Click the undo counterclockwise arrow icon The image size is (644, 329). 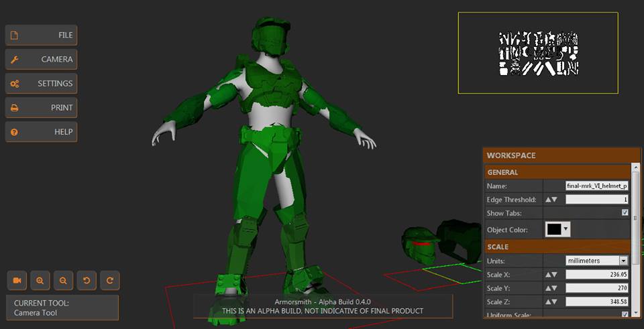coord(87,281)
